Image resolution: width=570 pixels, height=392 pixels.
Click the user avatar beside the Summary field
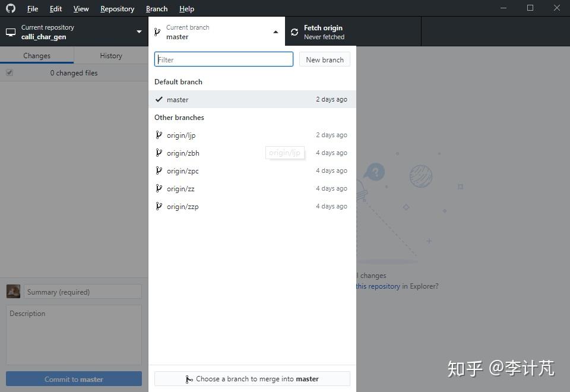pos(12,291)
